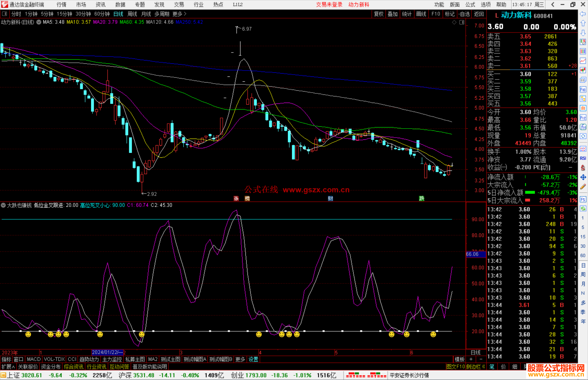
Task: Expand the 更多 period dropdown
Action: click(x=179, y=14)
